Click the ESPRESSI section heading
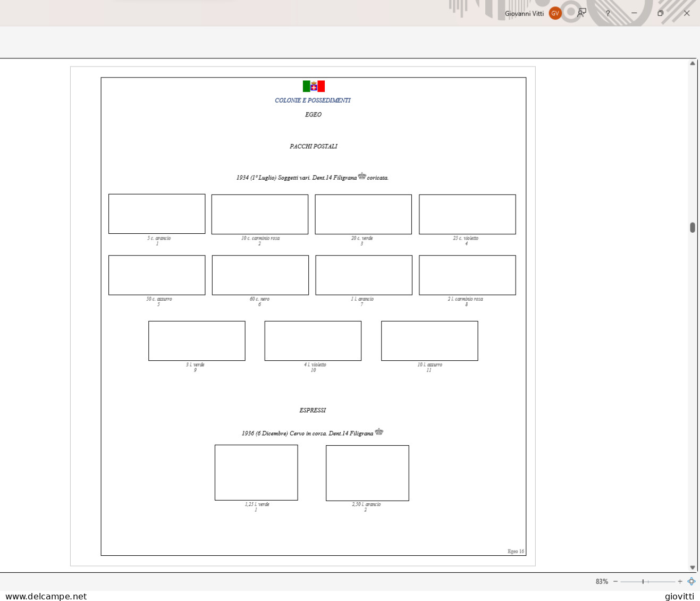Image resolution: width=700 pixels, height=601 pixels. click(313, 410)
